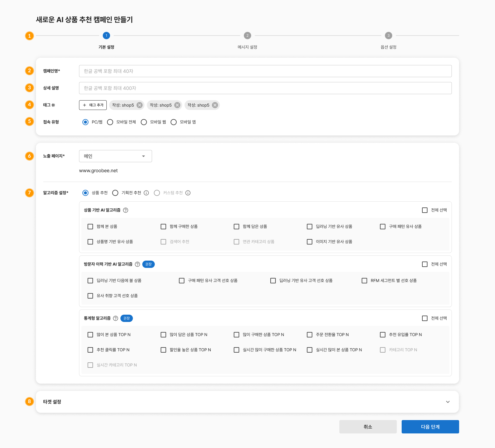Check the 함께 본 상품 checkbox

90,227
